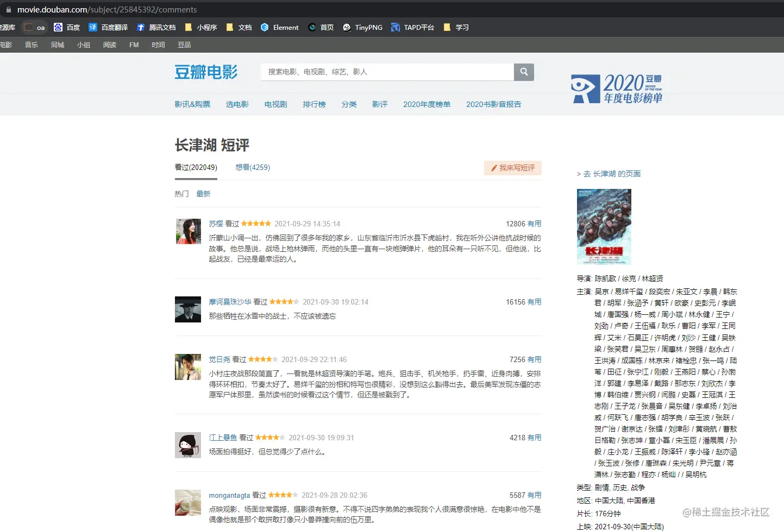Open the 百度翻译 bookmark

pos(108,27)
